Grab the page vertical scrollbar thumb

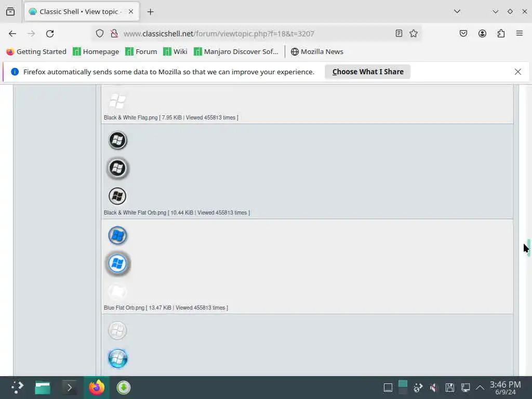[x=528, y=248]
